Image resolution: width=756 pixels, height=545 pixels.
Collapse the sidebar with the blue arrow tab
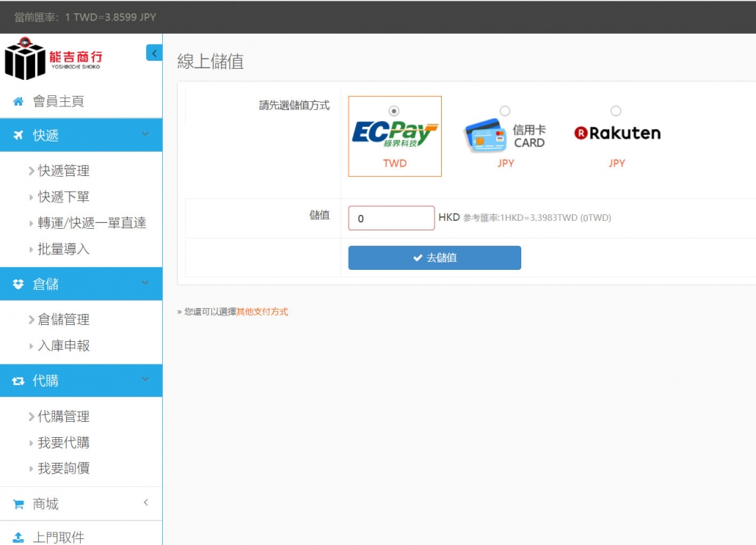[154, 53]
